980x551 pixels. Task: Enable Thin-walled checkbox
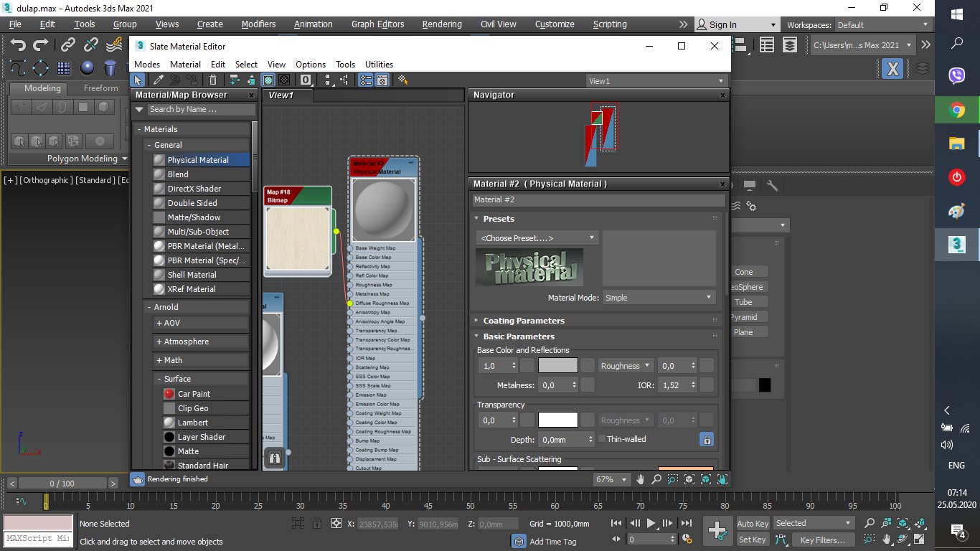point(602,439)
